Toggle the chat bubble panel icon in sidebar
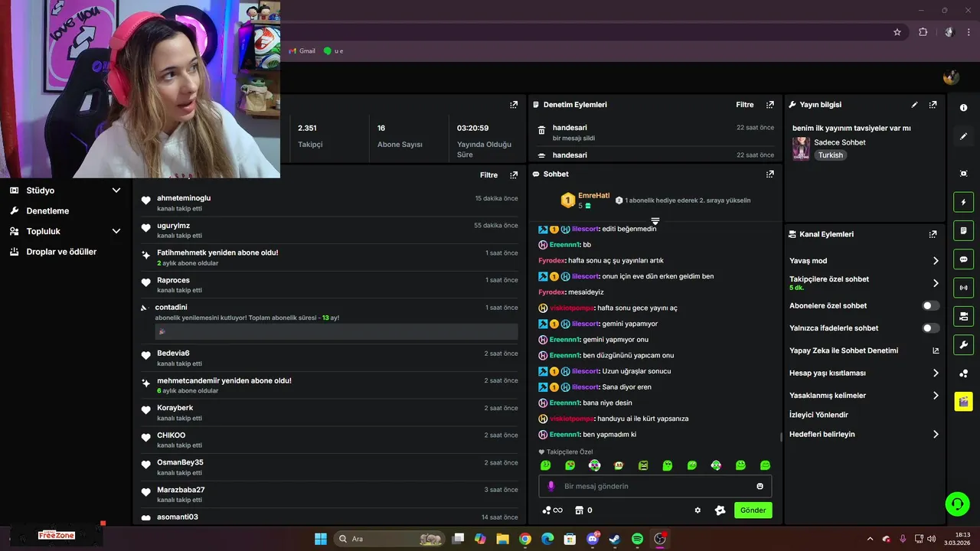Viewport: 980px width, 551px height. 963,259
